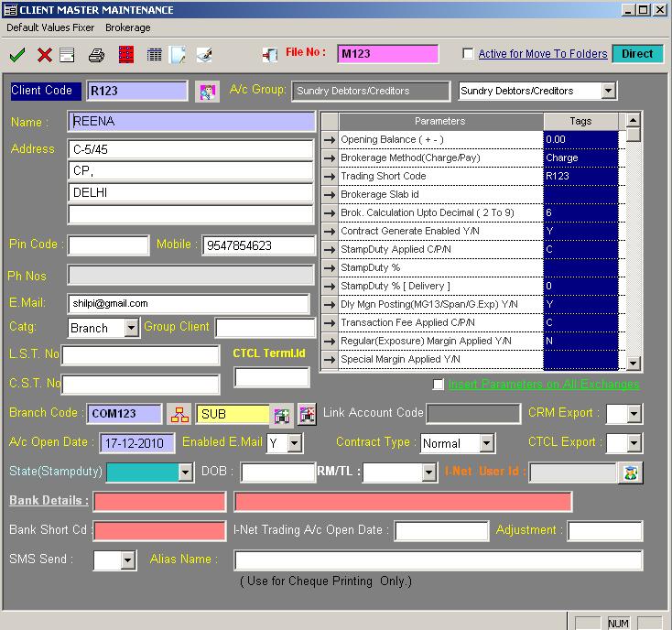Enable Active for Move To Folders checkbox
This screenshot has width=672, height=630.
pyautogui.click(x=469, y=54)
